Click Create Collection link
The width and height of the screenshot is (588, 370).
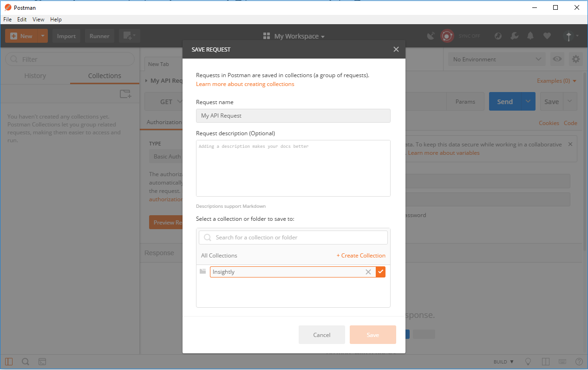pyautogui.click(x=361, y=256)
